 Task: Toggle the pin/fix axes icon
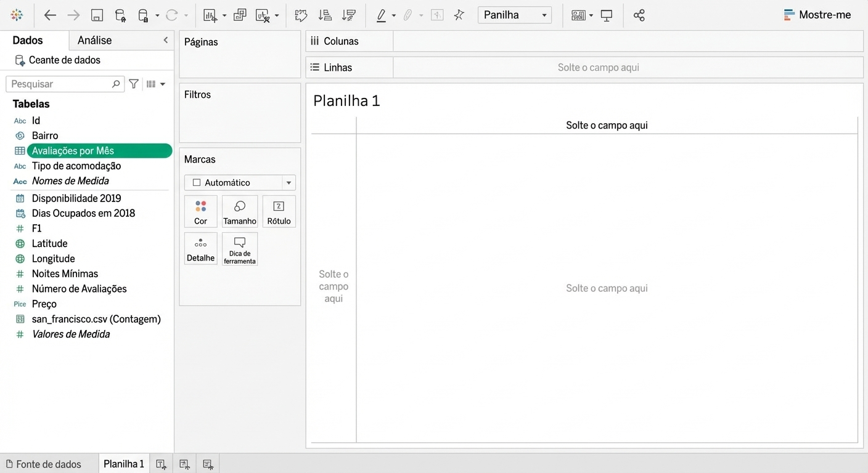click(x=459, y=15)
